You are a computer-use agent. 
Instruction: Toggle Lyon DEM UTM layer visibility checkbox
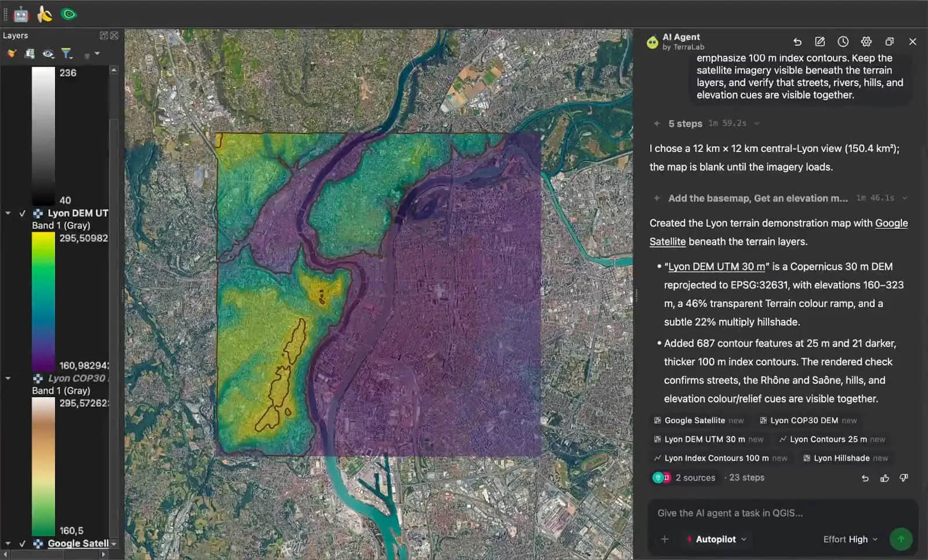pyautogui.click(x=23, y=213)
